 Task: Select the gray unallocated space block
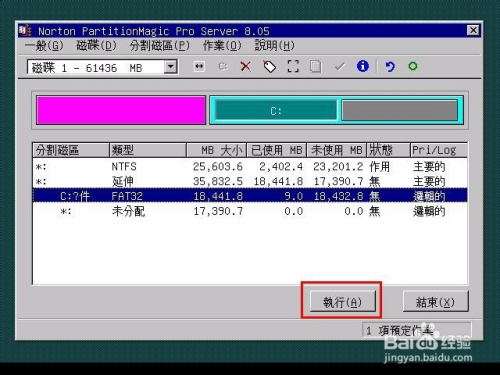pos(399,110)
